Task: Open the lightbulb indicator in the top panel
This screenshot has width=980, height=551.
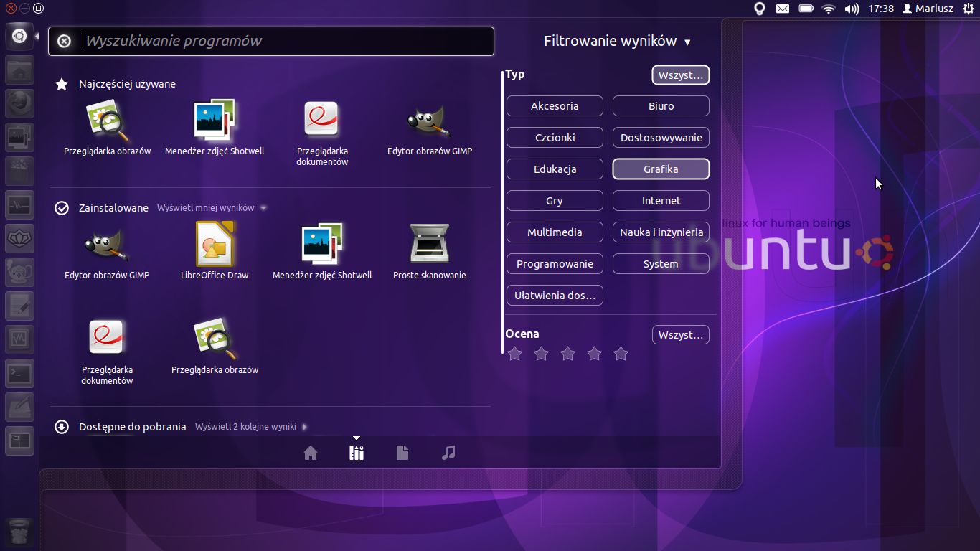Action: coord(759,9)
